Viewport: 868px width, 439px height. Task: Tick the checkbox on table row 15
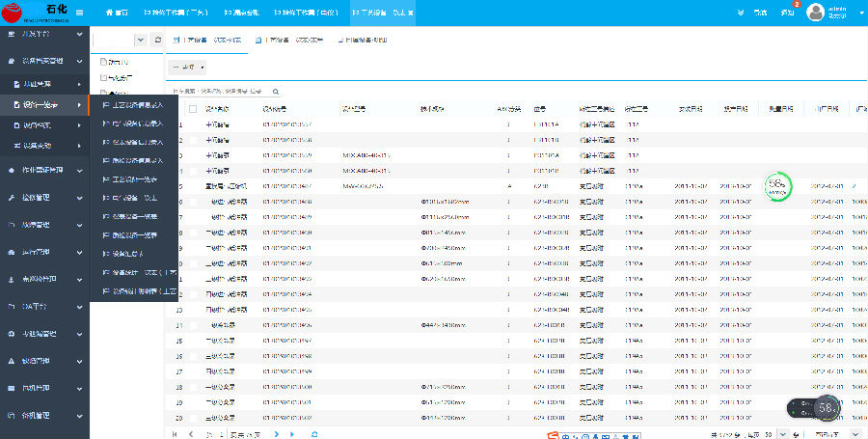pos(193,341)
